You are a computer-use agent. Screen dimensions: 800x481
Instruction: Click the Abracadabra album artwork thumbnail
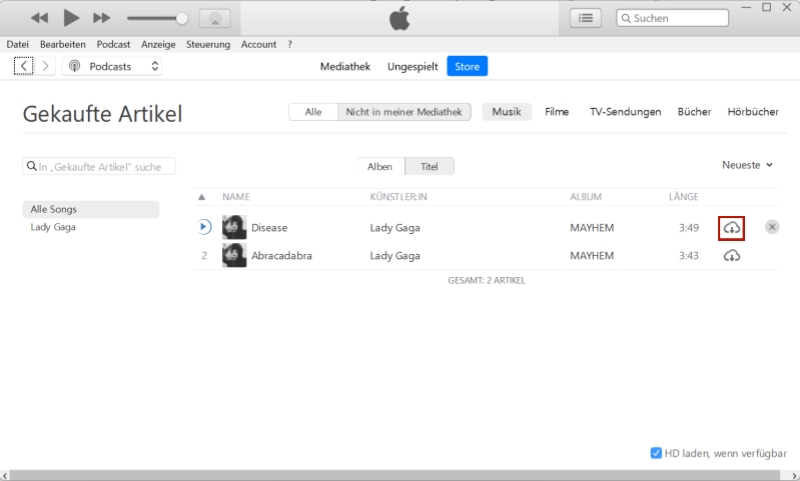point(234,256)
